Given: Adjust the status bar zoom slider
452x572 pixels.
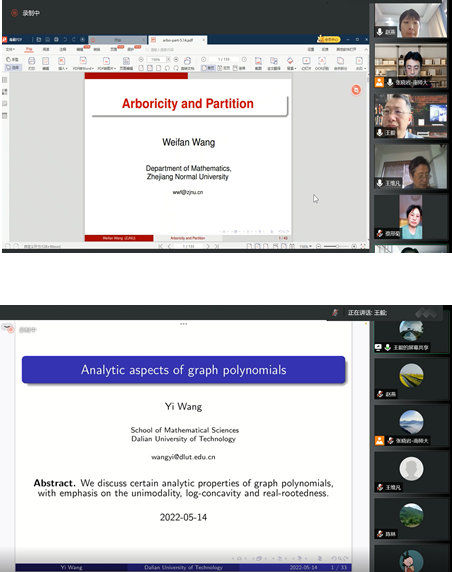Looking at the screenshot, I should coord(336,247).
